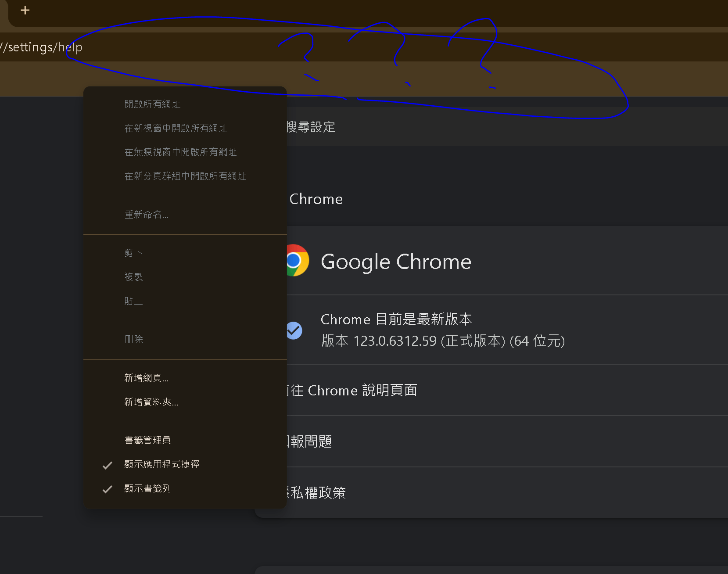Select 開啟所有網址 from context menu
The image size is (728, 574).
point(152,104)
